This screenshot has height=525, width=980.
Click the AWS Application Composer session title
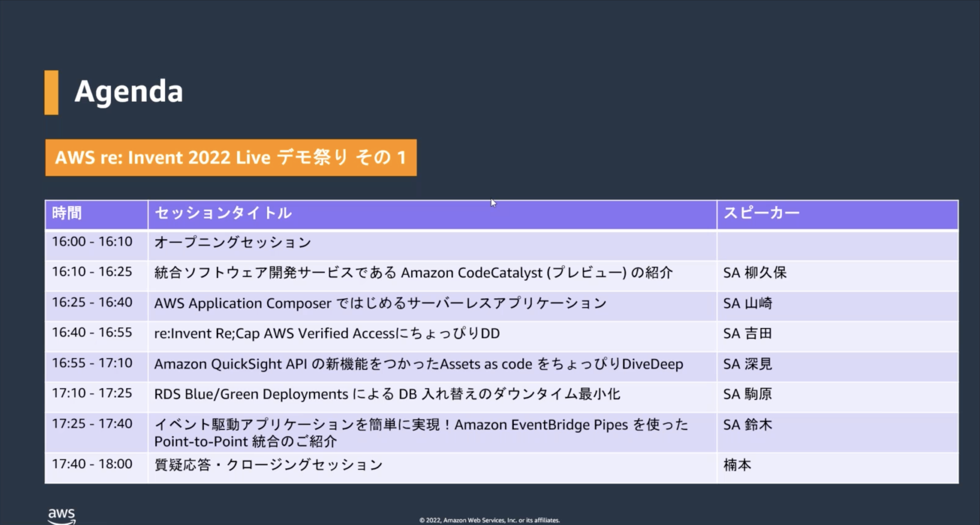coord(380,304)
